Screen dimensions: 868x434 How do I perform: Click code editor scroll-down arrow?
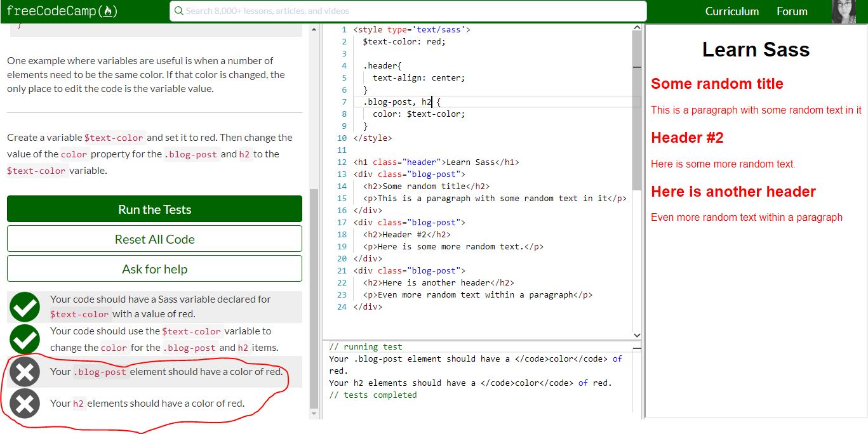tap(637, 334)
